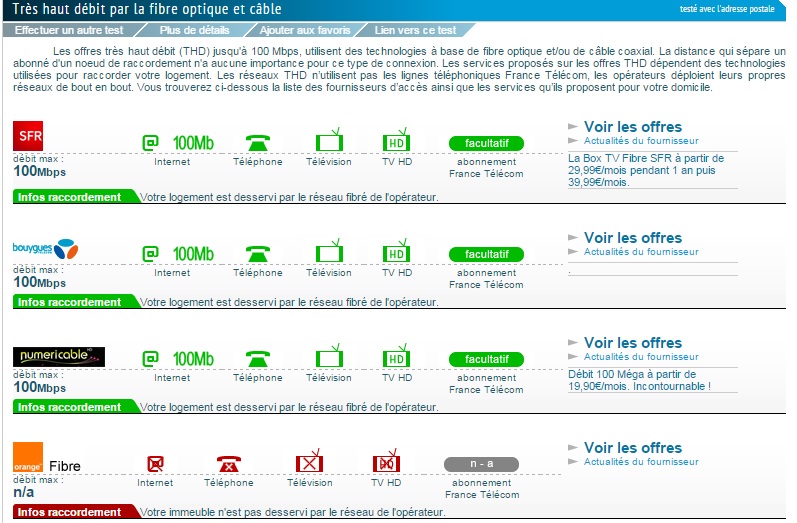The width and height of the screenshot is (797, 523).
Task: Click SFR row Internet @ icon
Action: (150, 143)
